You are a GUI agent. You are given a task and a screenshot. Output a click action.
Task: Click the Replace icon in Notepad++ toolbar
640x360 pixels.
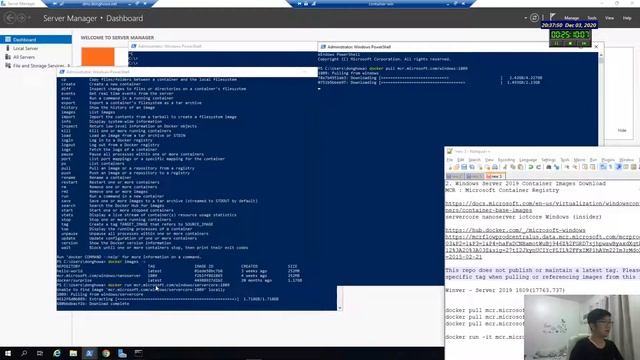pos(557,167)
